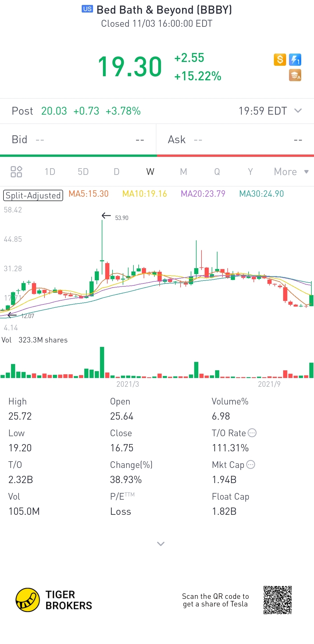Select the W weekly chart tab
Image resolution: width=314 pixels, height=644 pixels.
click(150, 172)
